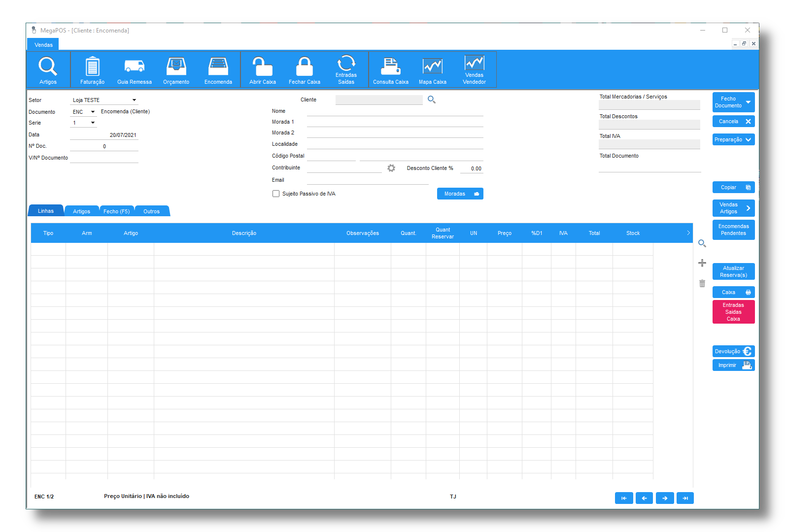The height and width of the screenshot is (532, 785).
Task: Click the plus icon to add a line
Action: 702,263
